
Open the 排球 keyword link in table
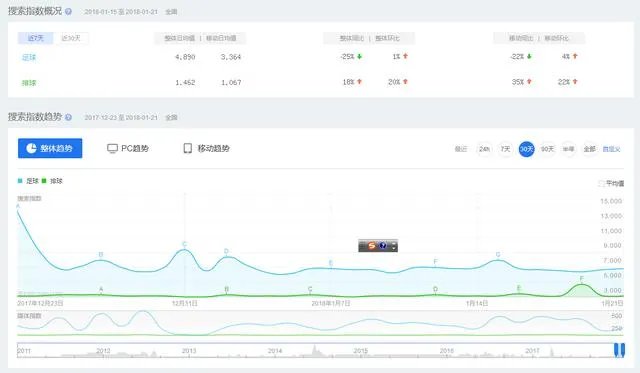pyautogui.click(x=29, y=83)
